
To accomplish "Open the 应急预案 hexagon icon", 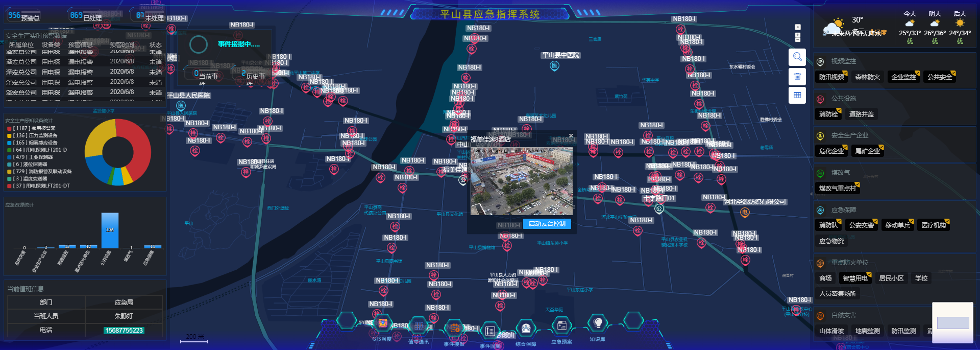I will [x=561, y=325].
